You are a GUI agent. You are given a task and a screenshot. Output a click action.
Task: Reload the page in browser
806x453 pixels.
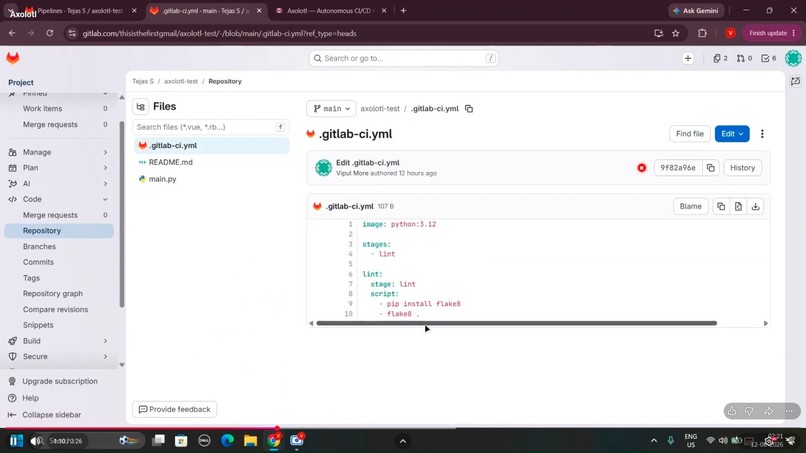49,33
